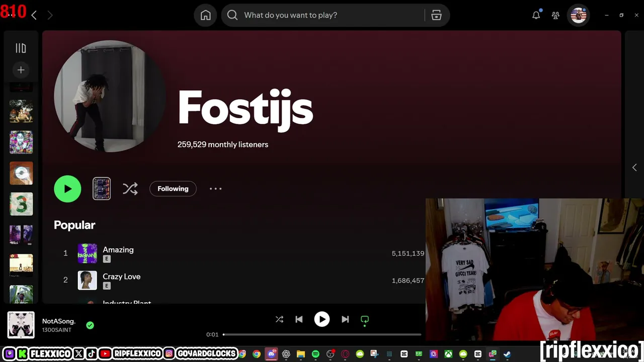
Task: Open the Spotify Home page
Action: (206, 15)
